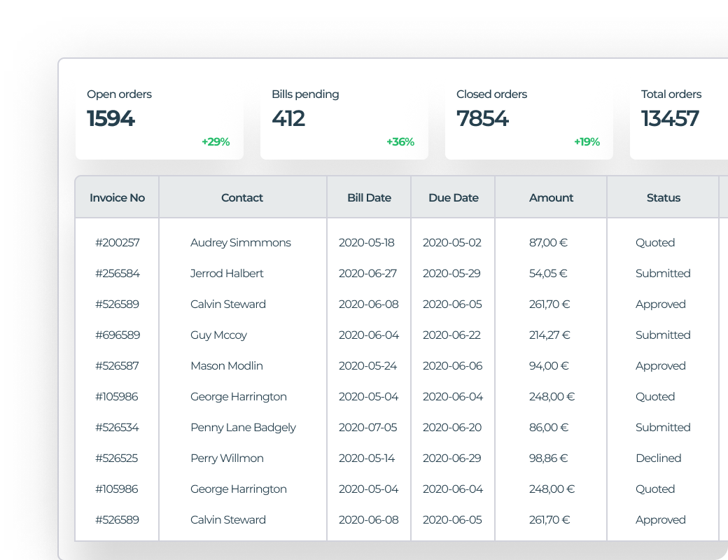Select contact Jerrod Halbert
This screenshot has height=560, width=728.
(x=227, y=273)
